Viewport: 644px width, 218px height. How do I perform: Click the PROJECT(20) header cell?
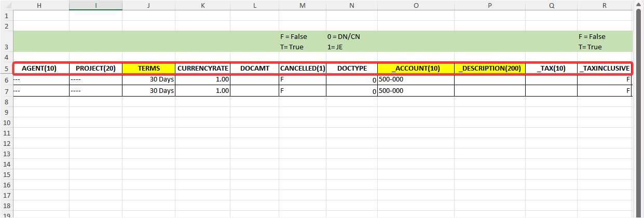pos(95,69)
